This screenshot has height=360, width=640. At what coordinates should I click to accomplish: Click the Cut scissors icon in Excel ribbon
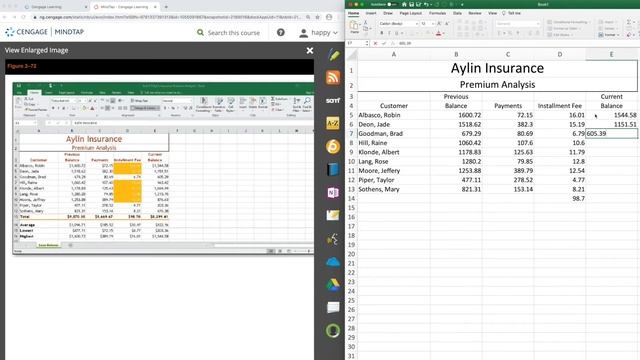click(366, 23)
